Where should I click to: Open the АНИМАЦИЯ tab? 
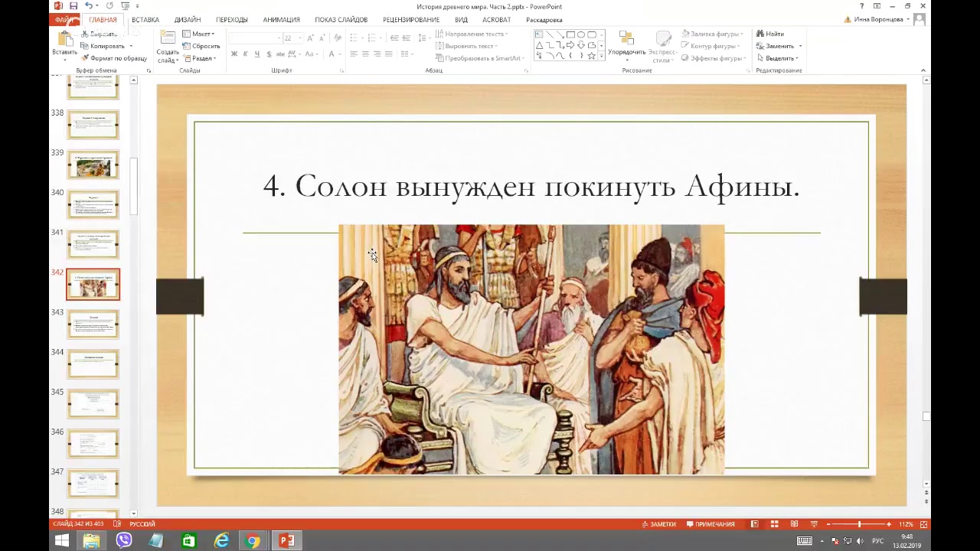coord(281,19)
